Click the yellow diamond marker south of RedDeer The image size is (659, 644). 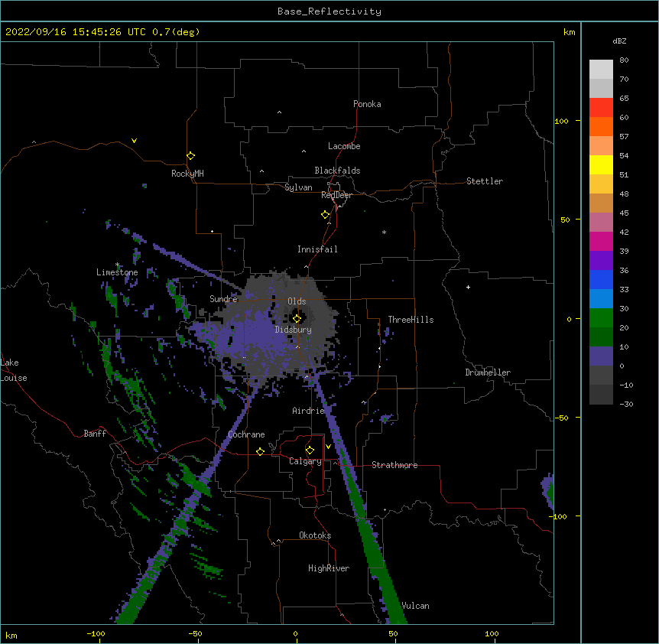click(x=326, y=215)
